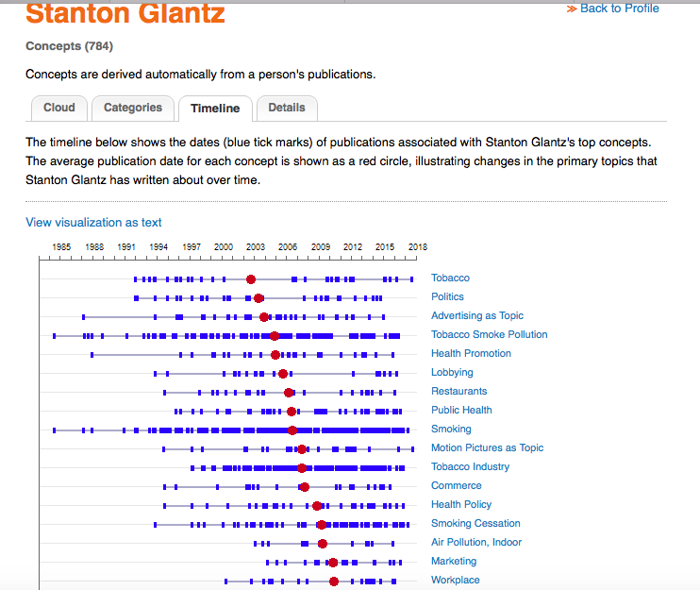The image size is (700, 590).
Task: Open the Politics concept link
Action: point(447,297)
